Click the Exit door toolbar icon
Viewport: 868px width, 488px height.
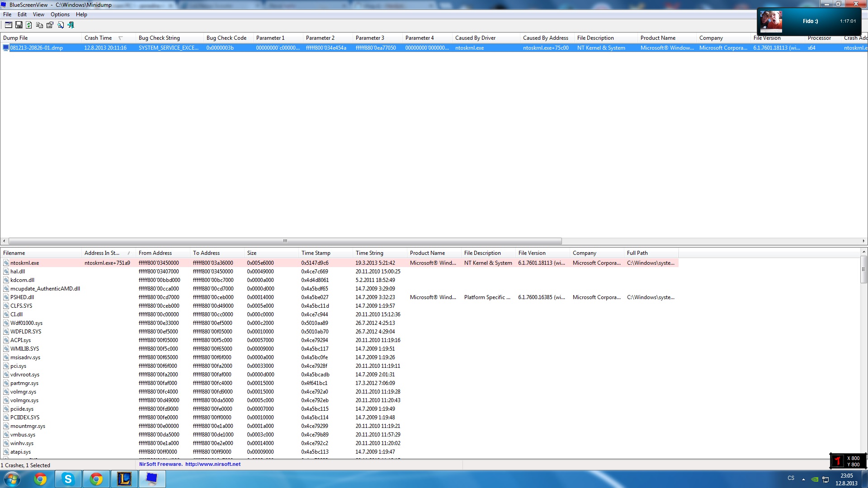click(x=71, y=25)
